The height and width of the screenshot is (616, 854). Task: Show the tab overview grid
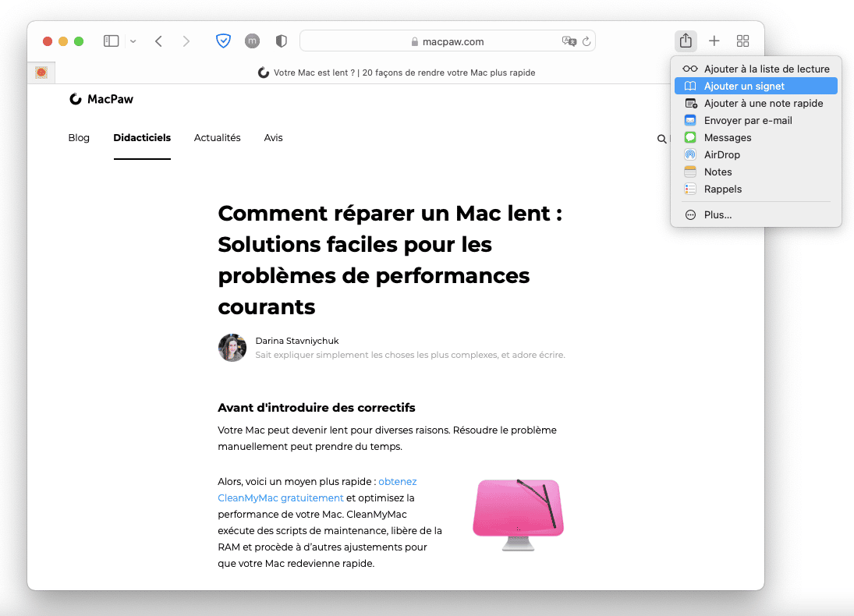742,41
